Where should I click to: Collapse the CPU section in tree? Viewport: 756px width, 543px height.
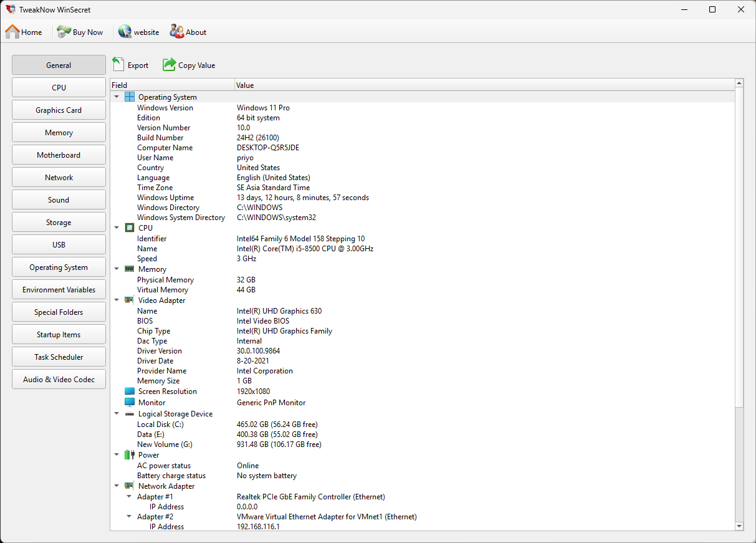(117, 228)
